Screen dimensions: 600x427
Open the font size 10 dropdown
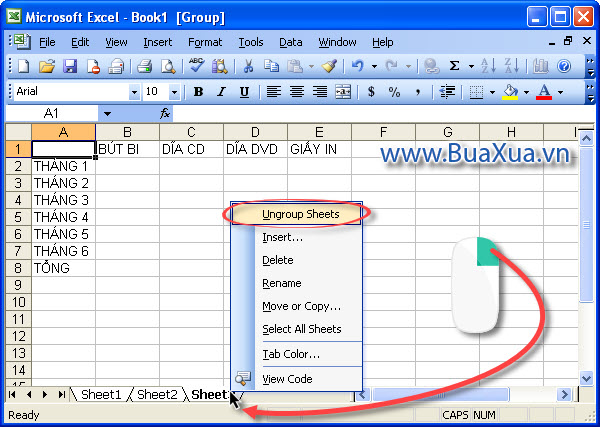(x=174, y=92)
